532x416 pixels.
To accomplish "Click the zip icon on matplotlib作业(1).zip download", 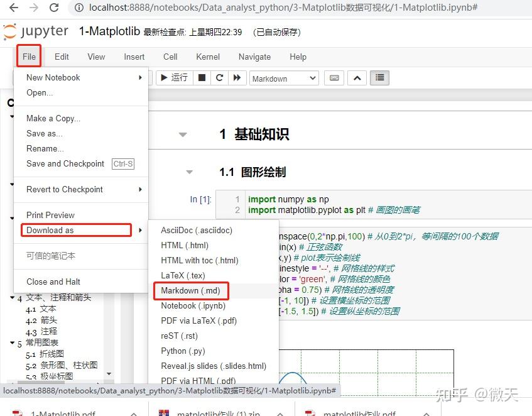I will coord(164,412).
